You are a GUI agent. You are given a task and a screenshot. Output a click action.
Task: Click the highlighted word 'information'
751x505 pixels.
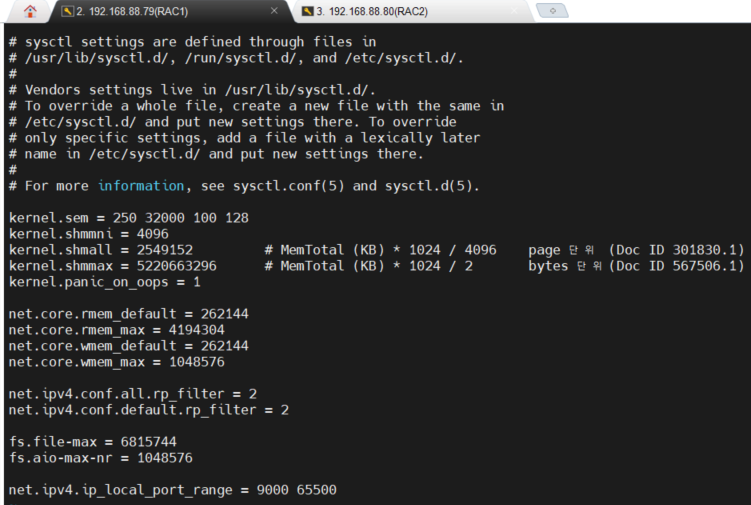pyautogui.click(x=141, y=186)
